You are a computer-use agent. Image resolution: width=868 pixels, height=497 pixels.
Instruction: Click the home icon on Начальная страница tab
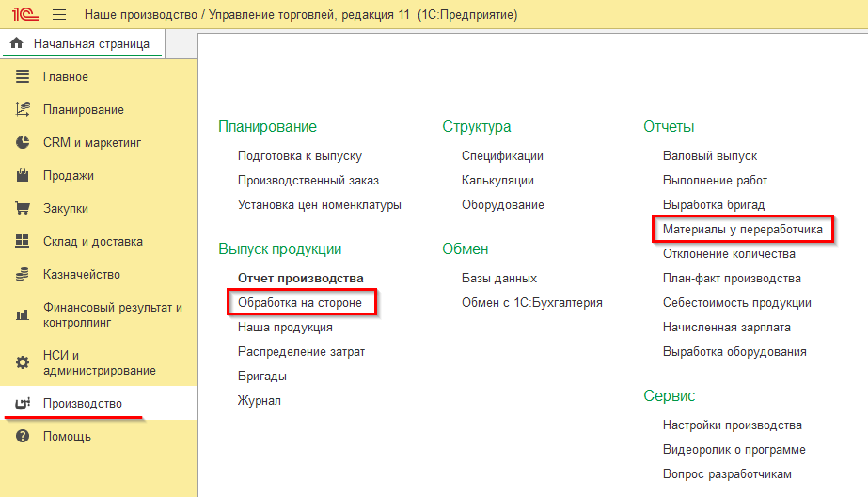[17, 43]
